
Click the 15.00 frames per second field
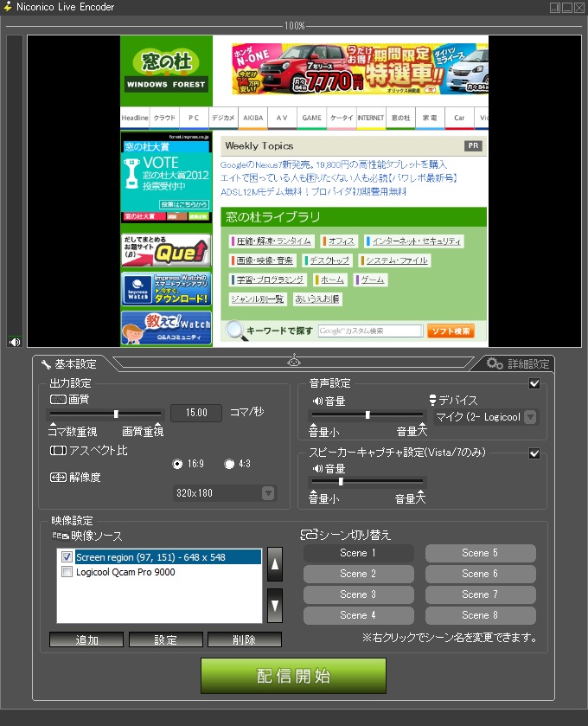click(x=196, y=413)
